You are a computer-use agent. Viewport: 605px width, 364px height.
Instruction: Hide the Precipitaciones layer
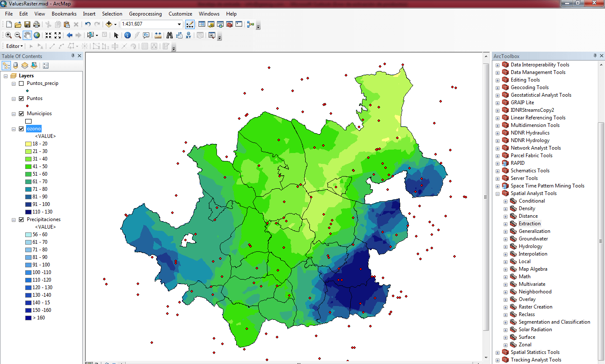(x=21, y=219)
